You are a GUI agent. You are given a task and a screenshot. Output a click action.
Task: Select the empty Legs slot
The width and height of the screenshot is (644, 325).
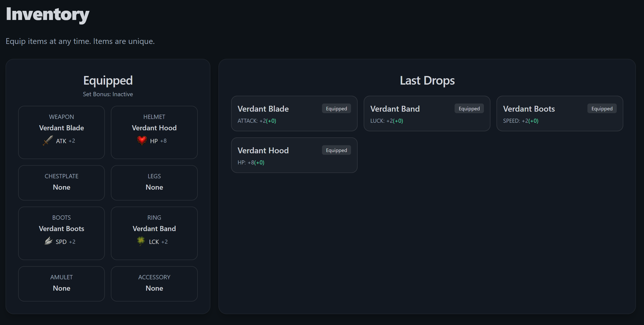154,183
